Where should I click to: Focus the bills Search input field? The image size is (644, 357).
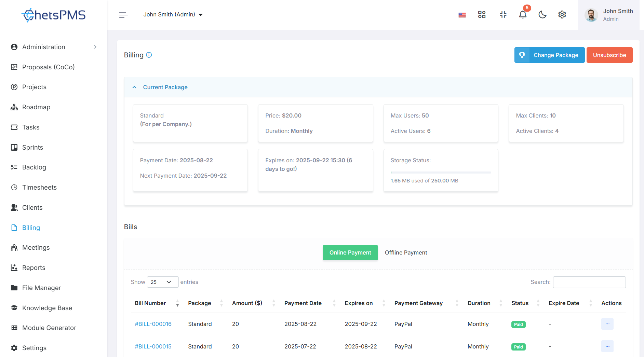coord(589,282)
